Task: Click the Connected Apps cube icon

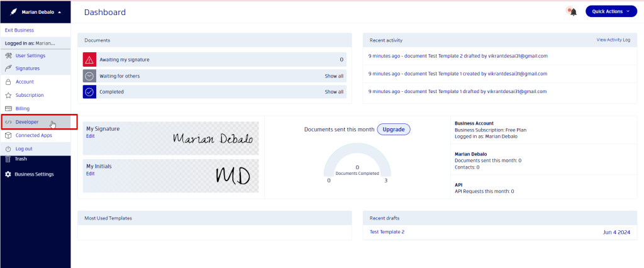Action: tap(8, 135)
